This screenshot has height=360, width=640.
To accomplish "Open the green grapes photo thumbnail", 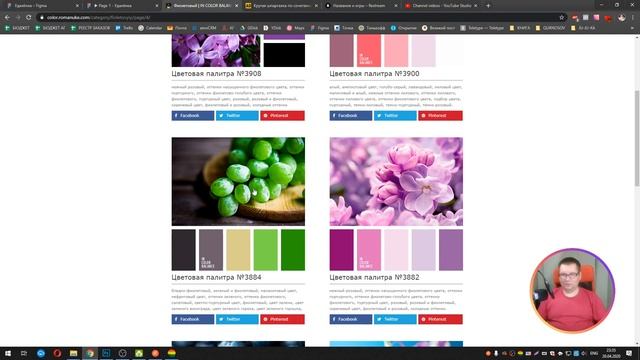I will coord(238,182).
